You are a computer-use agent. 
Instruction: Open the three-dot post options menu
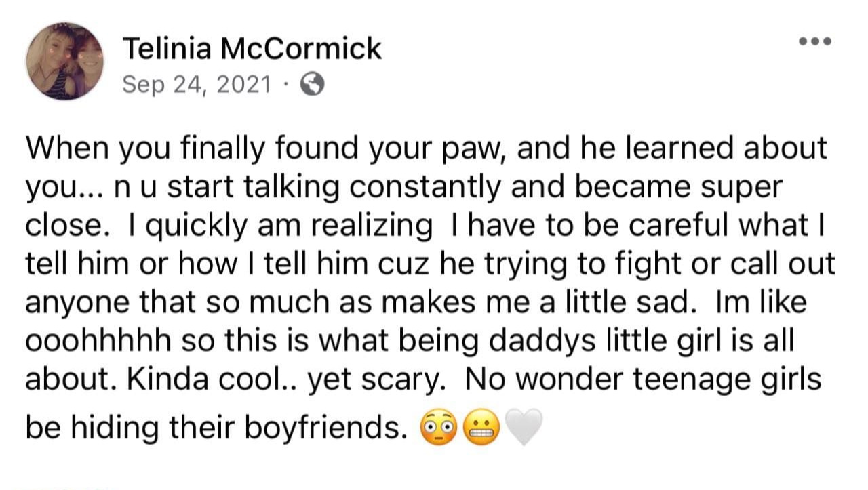[815, 41]
